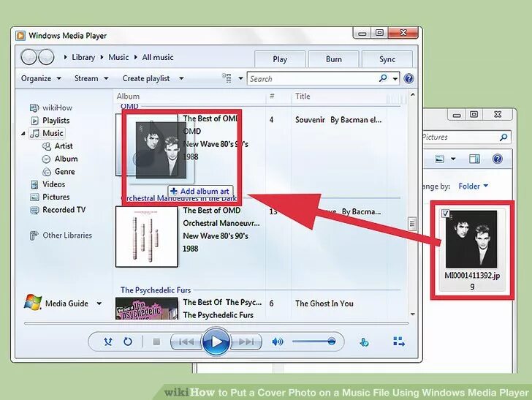Open the Burn tab
The width and height of the screenshot is (532, 400).
coord(333,59)
